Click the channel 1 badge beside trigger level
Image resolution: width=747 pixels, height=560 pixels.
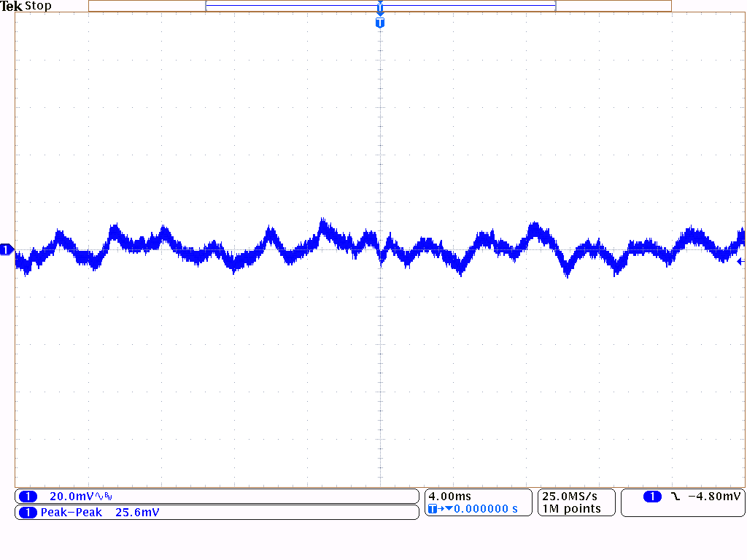(652, 496)
